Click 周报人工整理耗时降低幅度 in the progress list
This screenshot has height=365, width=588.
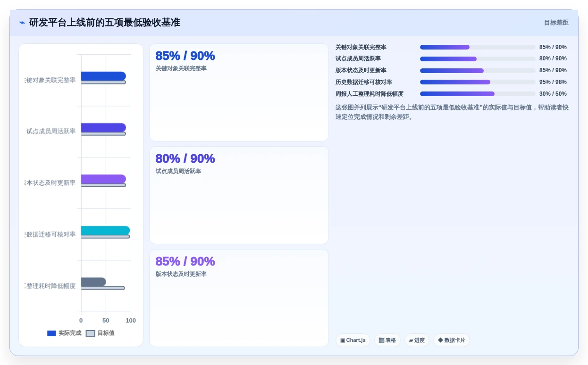click(x=370, y=94)
